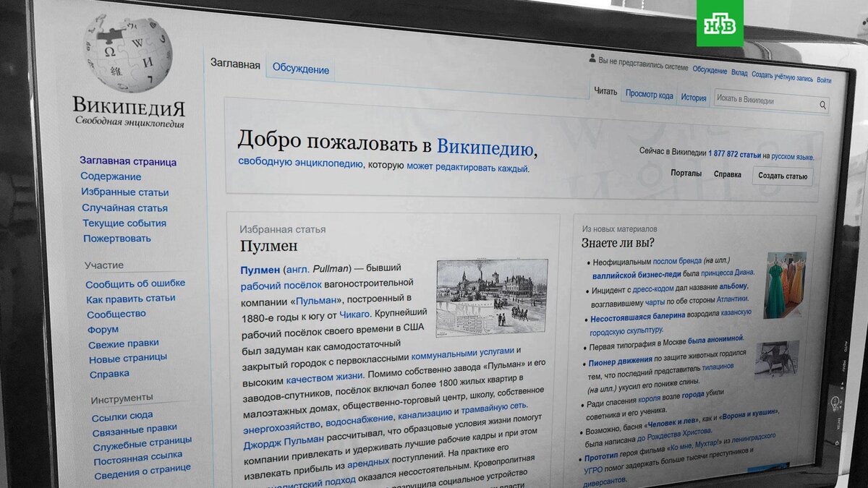Open Служебные страницы tool link
The width and height of the screenshot is (868, 488).
[142, 443]
